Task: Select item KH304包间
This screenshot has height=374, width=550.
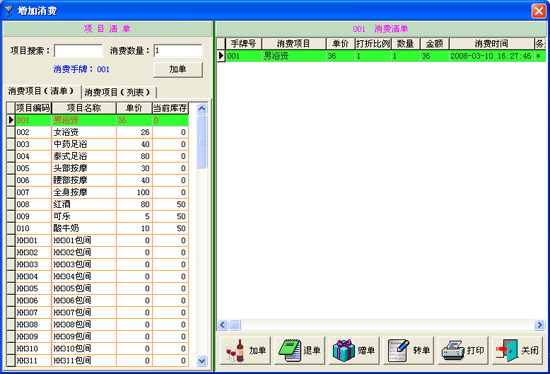Action: coord(98,276)
